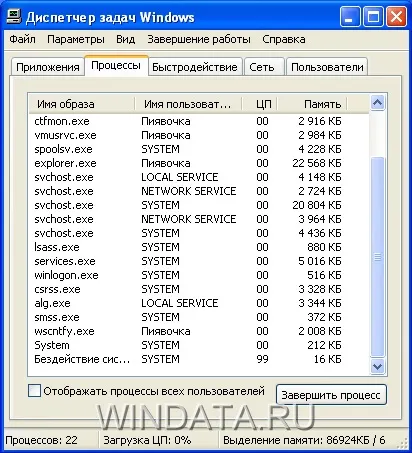Image resolution: width=412 pixels, height=453 pixels.
Task: Click the 5 016 КБ memory value
Action: (x=320, y=261)
